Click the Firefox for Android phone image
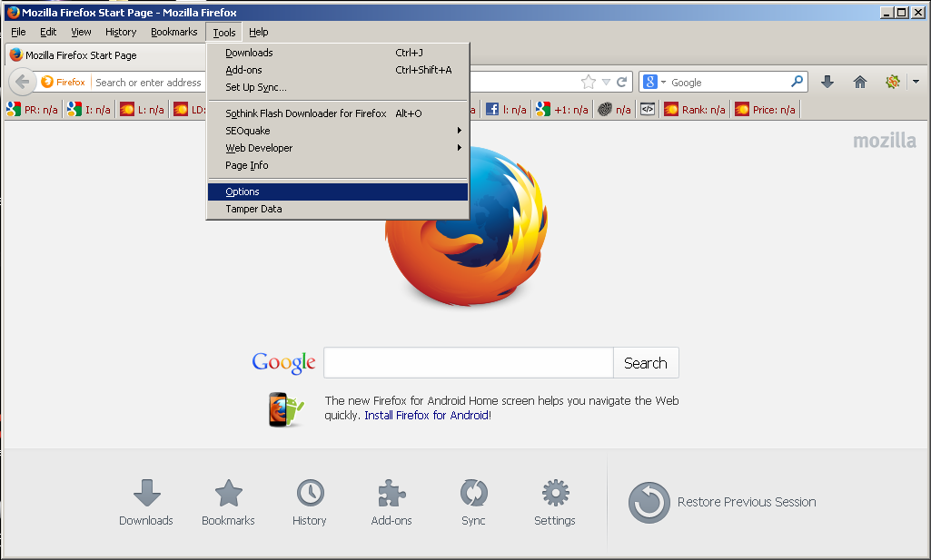The width and height of the screenshot is (931, 560). (285, 409)
